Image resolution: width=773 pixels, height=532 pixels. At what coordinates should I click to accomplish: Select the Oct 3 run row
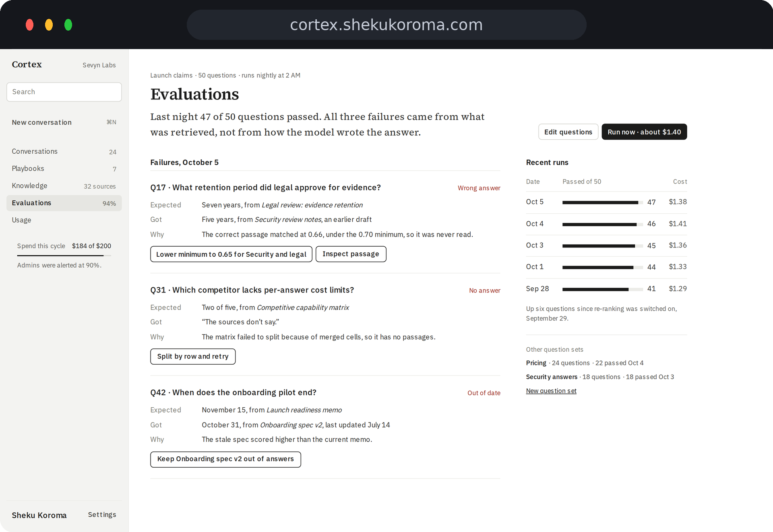(x=606, y=245)
